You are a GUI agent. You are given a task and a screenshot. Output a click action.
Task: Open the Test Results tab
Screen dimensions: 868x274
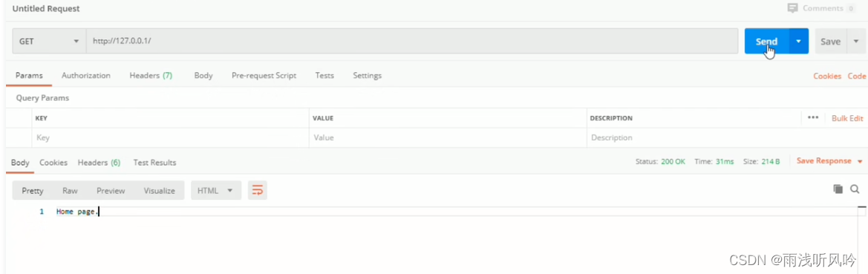154,163
